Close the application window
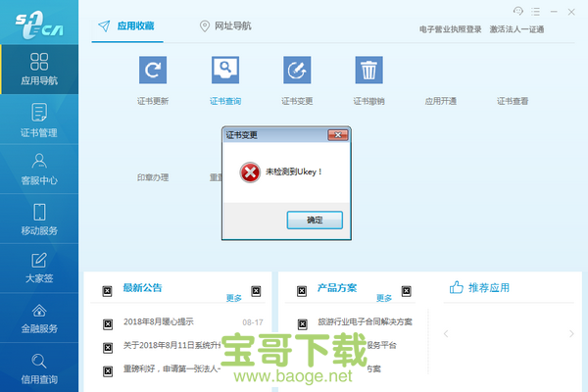Image resolution: width=588 pixels, height=392 pixels. tap(571, 12)
